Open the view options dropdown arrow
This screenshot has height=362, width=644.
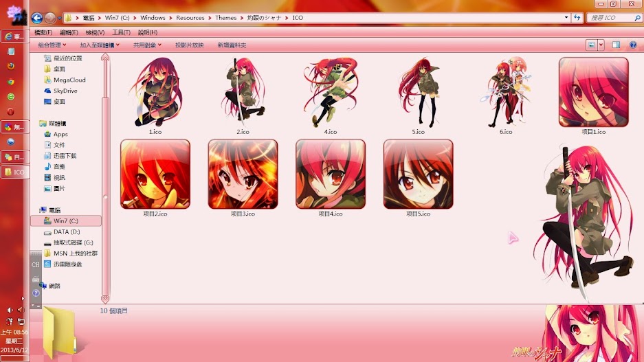click(x=601, y=45)
